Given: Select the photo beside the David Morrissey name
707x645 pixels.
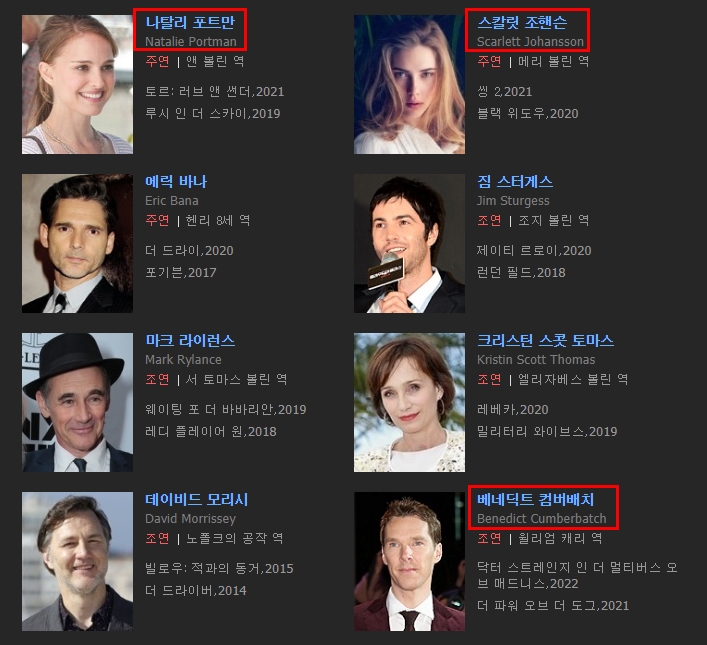Looking at the screenshot, I should click(x=77, y=561).
